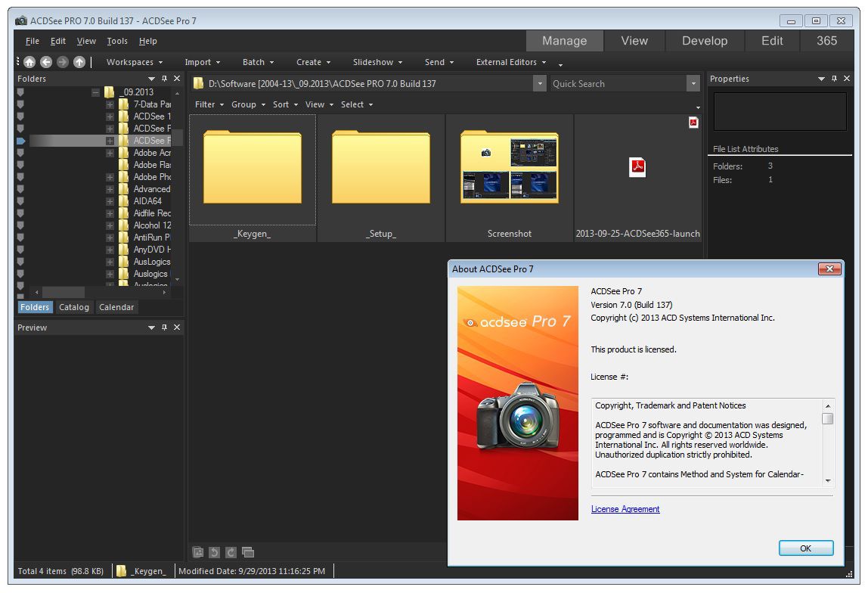Click the compare images icon
Viewport: 868px width, 593px height.
[248, 552]
